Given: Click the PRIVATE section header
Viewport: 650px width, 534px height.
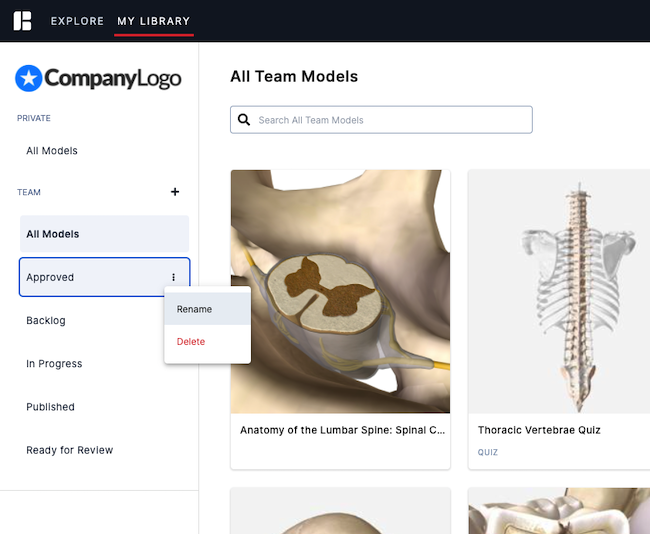Looking at the screenshot, I should click(x=34, y=118).
